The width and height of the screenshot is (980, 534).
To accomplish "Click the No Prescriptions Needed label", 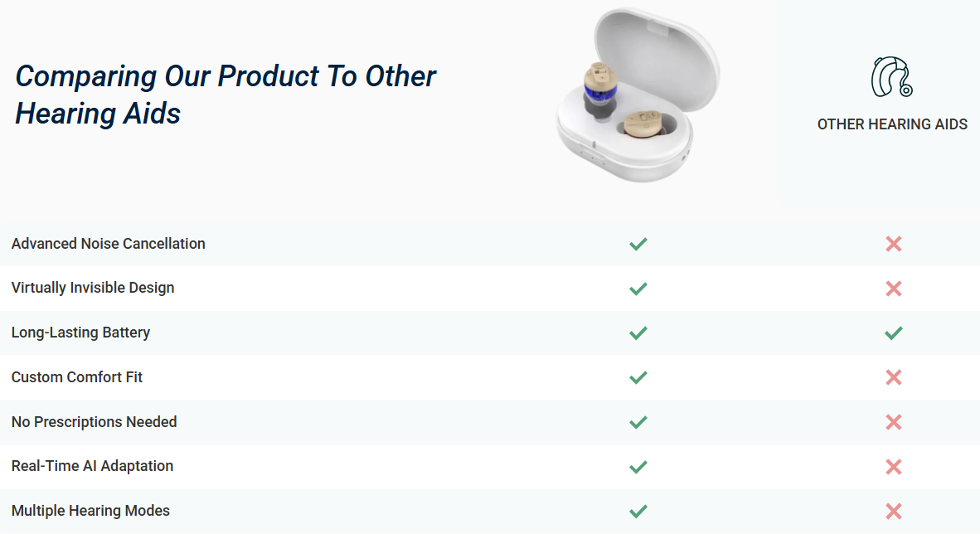I will click(94, 421).
